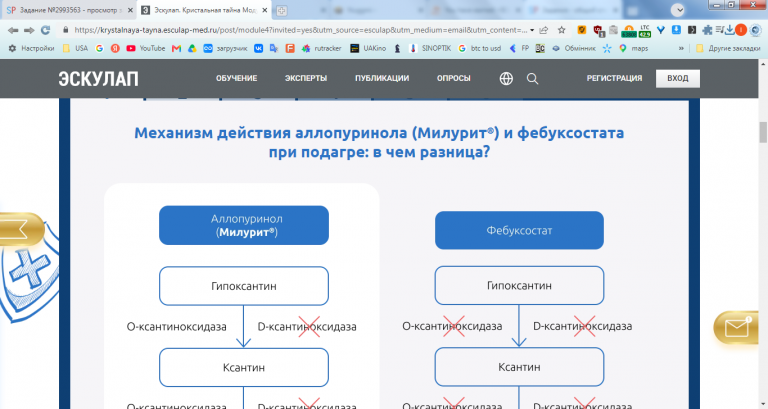Screen dimensions: 768x409
Task: Bookmark this page with the star icon
Action: point(562,30)
